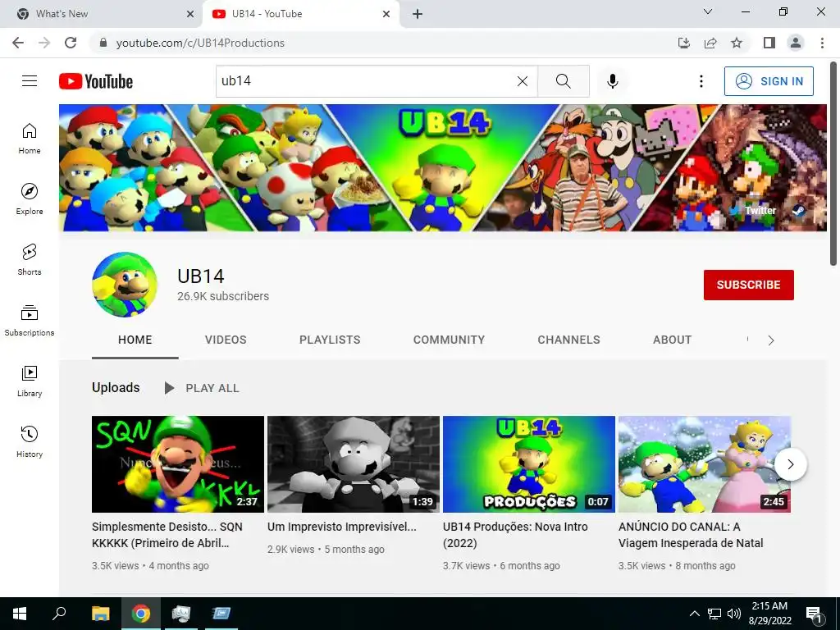Viewport: 840px width, 630px height.
Task: Switch to the ABOUT tab
Action: click(x=673, y=340)
